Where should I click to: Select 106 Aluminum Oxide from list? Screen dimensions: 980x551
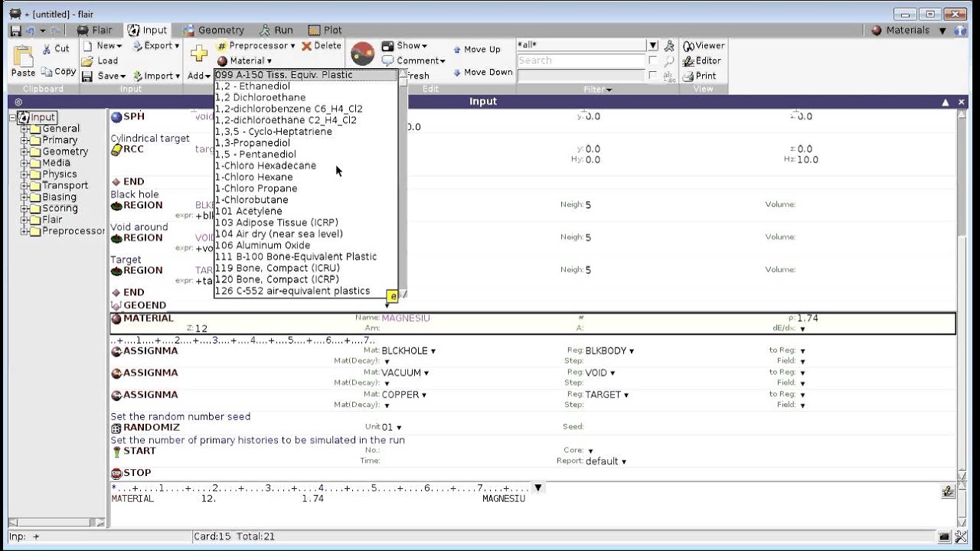pyautogui.click(x=305, y=246)
